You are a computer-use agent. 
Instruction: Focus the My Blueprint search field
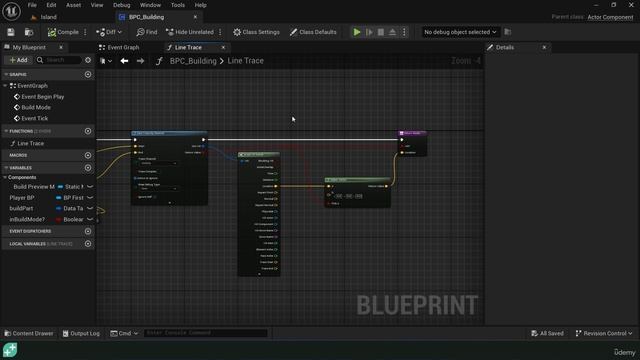tap(58, 60)
